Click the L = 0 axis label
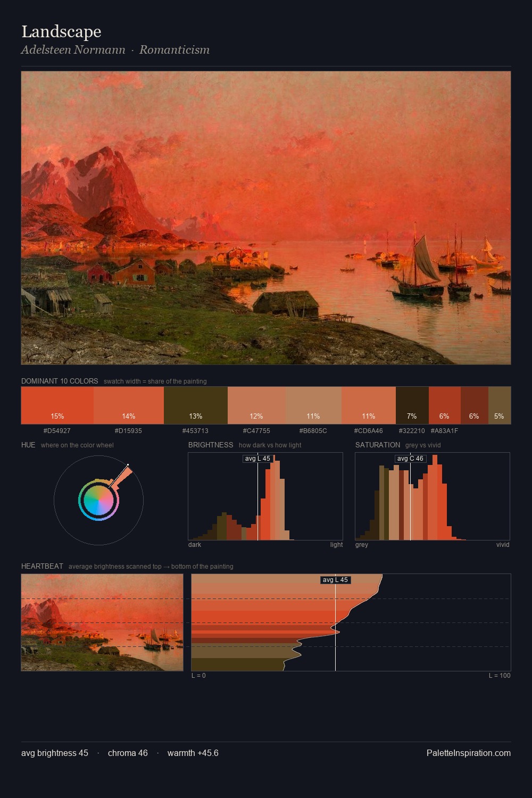 point(198,676)
